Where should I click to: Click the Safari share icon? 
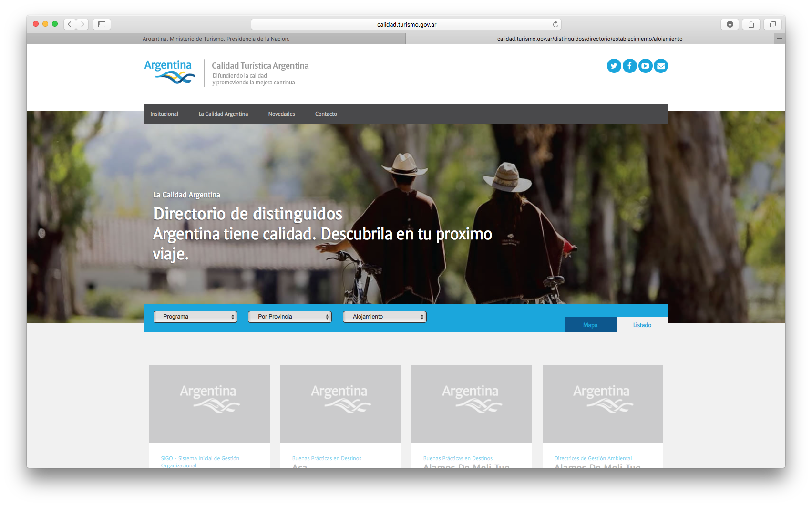coord(751,24)
